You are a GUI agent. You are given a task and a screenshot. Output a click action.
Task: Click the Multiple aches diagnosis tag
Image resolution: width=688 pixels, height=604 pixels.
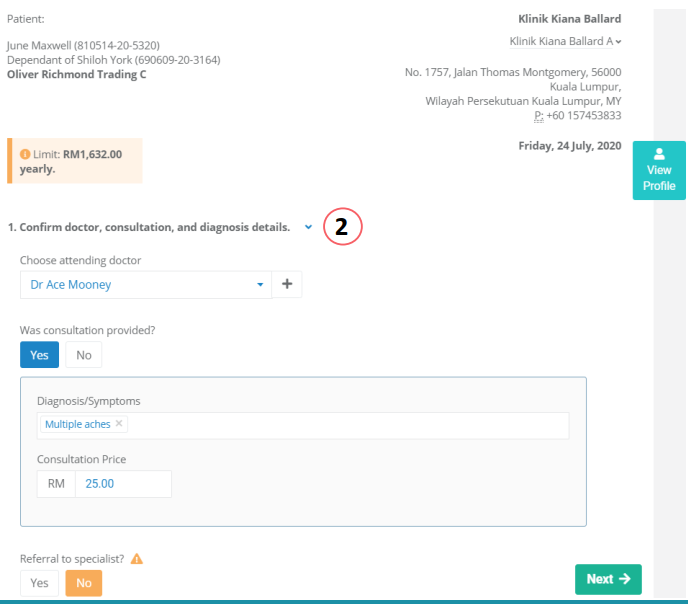coord(77,424)
